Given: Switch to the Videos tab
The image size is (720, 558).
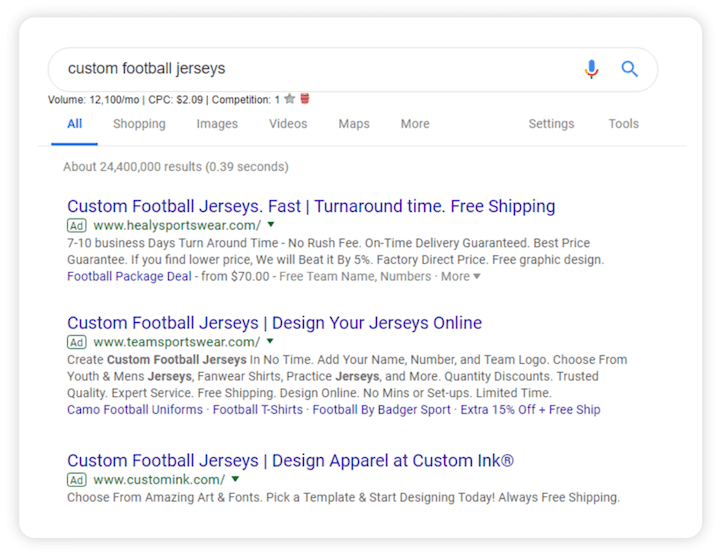Looking at the screenshot, I should (x=288, y=124).
